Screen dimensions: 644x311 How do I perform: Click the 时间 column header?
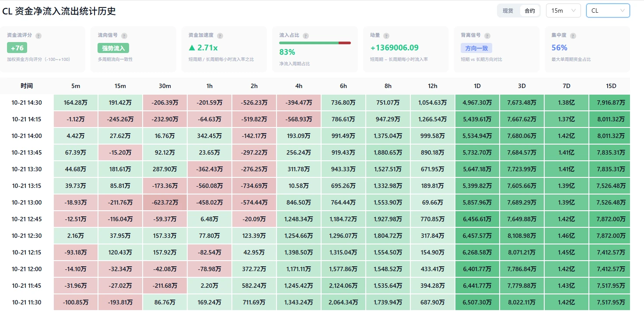27,86
